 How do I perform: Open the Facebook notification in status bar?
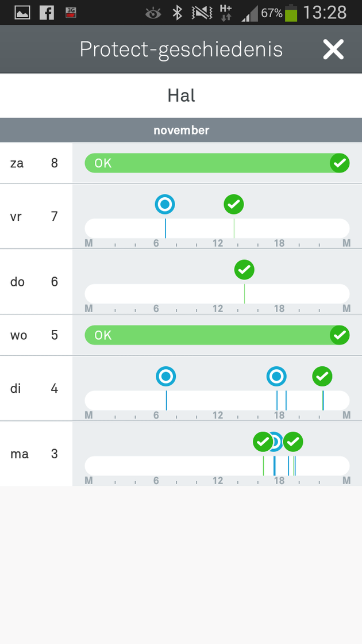tap(47, 13)
